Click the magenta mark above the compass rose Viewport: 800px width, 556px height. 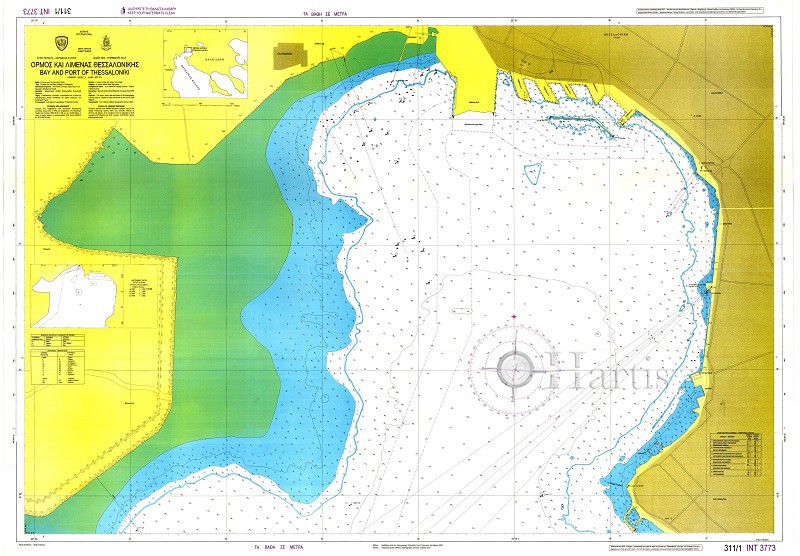514,317
